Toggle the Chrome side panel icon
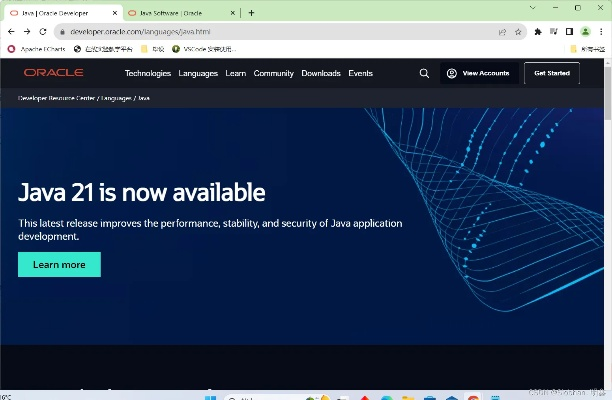Viewport: 612px width, 400px height. 568,32
